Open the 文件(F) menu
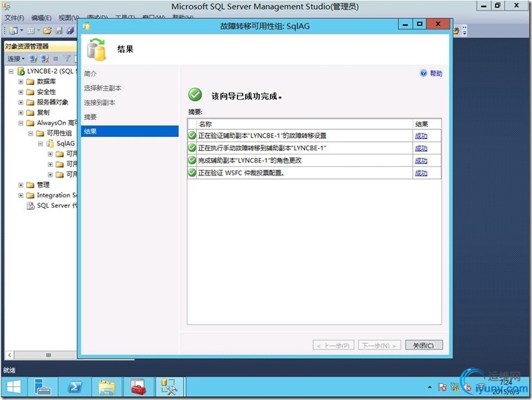This screenshot has height=400, width=532. (x=14, y=18)
